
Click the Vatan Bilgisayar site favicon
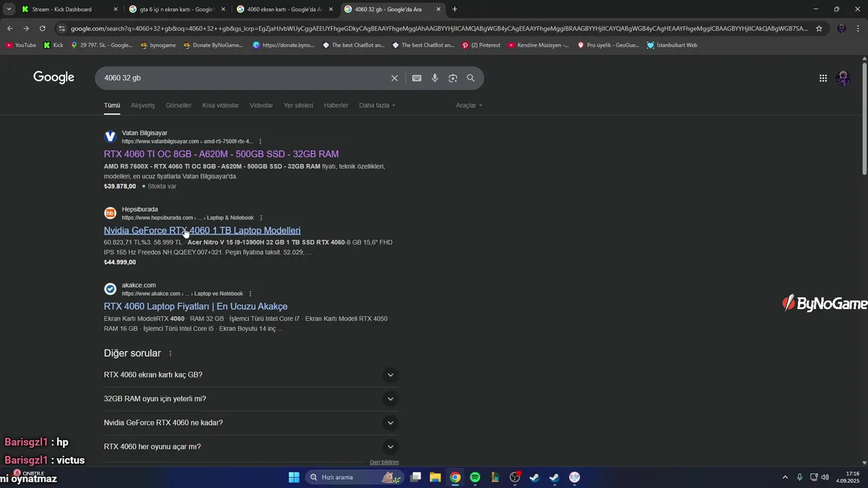[110, 137]
